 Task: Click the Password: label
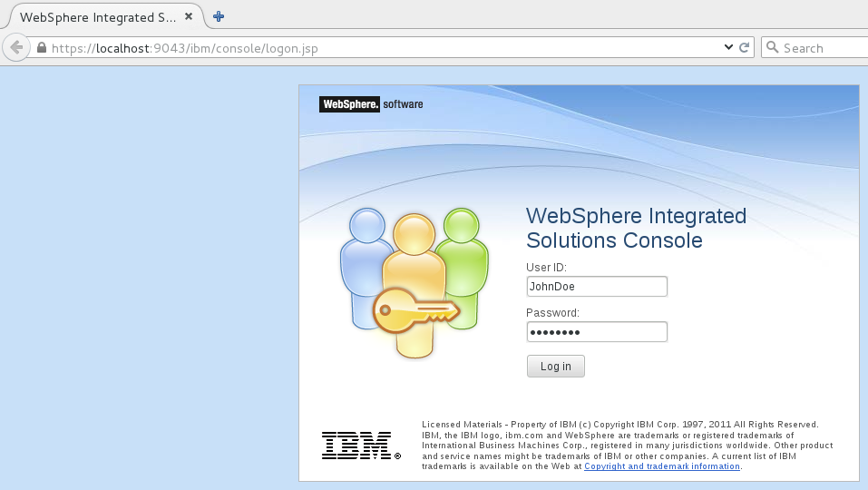(x=552, y=313)
